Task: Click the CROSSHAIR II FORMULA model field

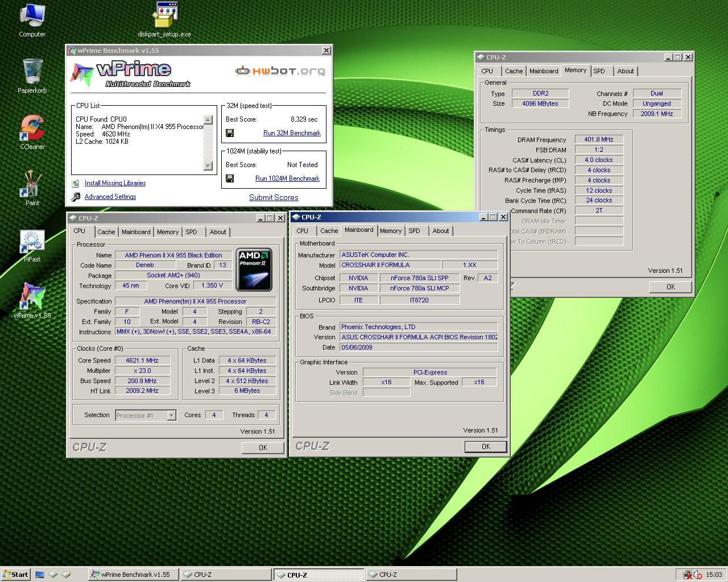Action: 390,265
